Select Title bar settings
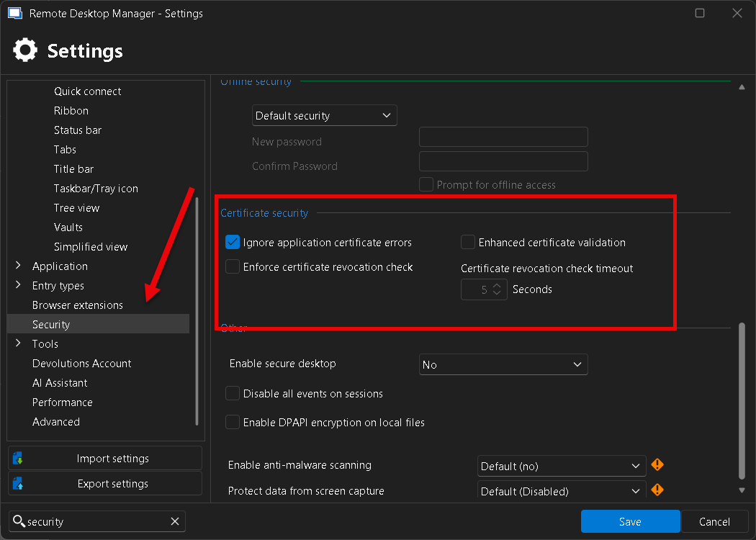Viewport: 756px width, 540px height. tap(73, 168)
